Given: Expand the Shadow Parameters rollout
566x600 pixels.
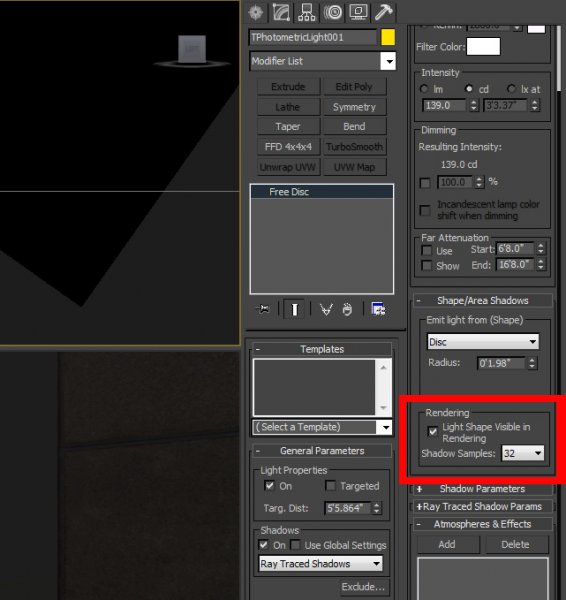Looking at the screenshot, I should click(x=482, y=489).
